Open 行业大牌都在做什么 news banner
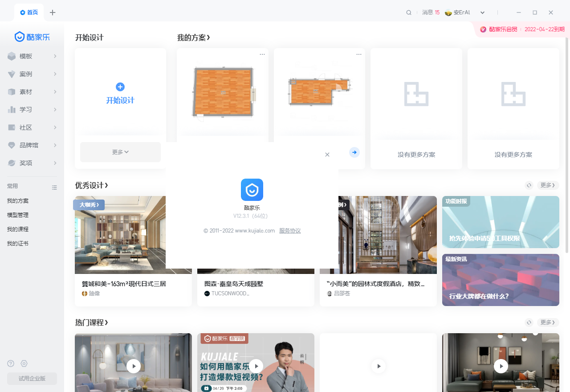This screenshot has width=570, height=392. (501, 280)
